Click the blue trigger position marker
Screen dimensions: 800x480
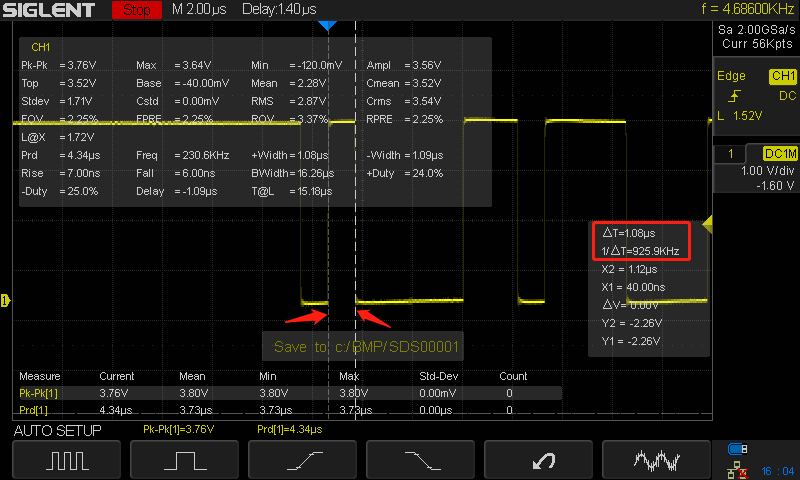pos(327,25)
